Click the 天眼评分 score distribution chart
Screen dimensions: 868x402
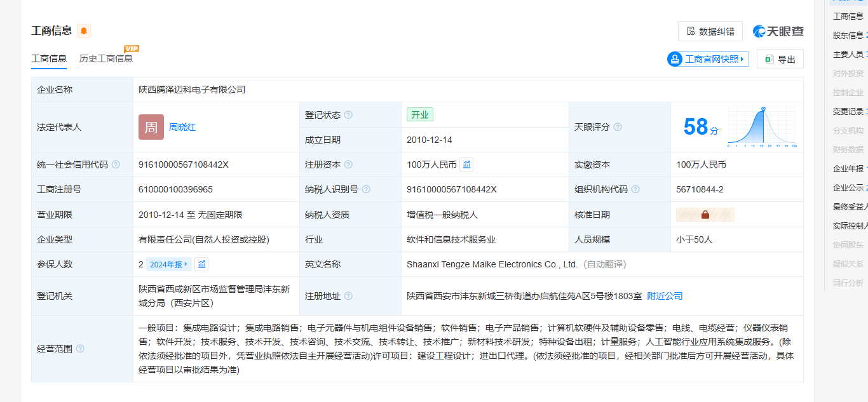(x=763, y=127)
